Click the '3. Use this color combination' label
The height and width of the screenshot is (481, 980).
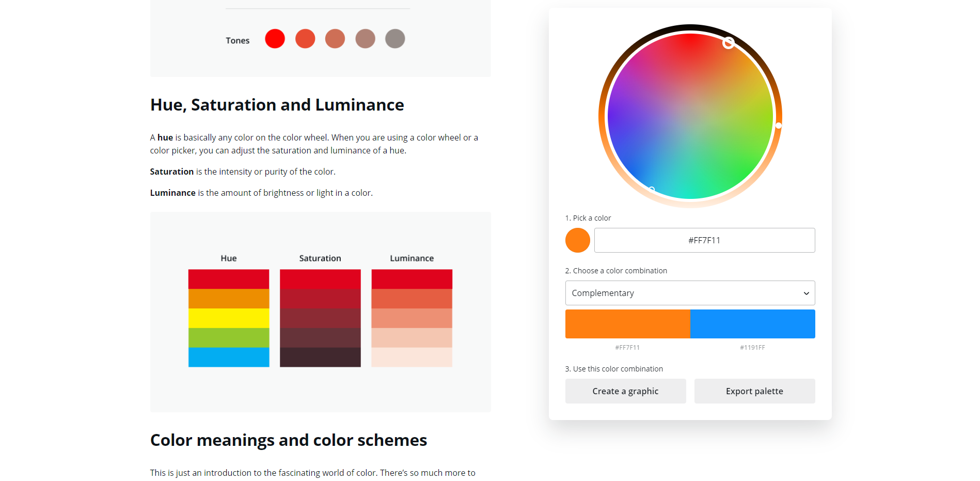614,369
